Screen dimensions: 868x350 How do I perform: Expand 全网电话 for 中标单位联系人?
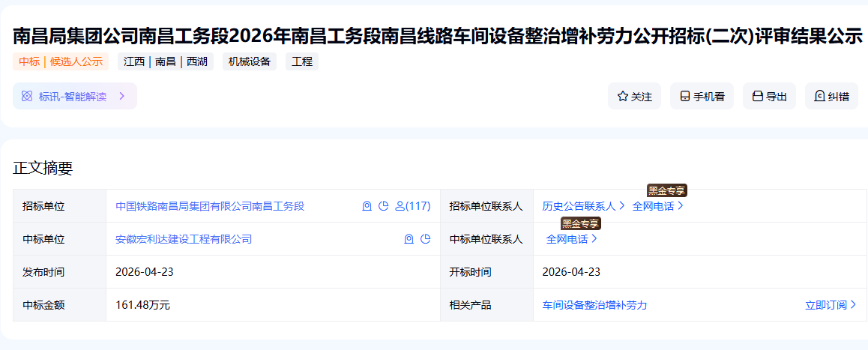[x=571, y=239]
